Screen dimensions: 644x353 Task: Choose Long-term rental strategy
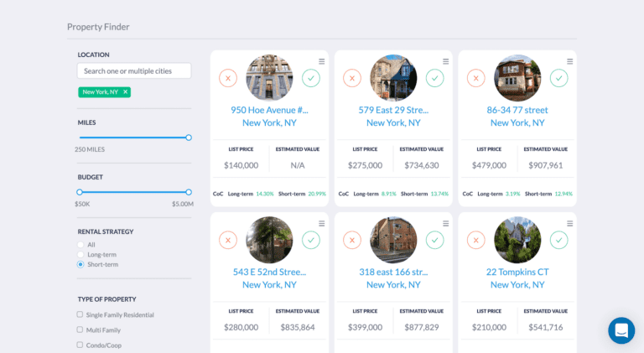pyautogui.click(x=80, y=254)
